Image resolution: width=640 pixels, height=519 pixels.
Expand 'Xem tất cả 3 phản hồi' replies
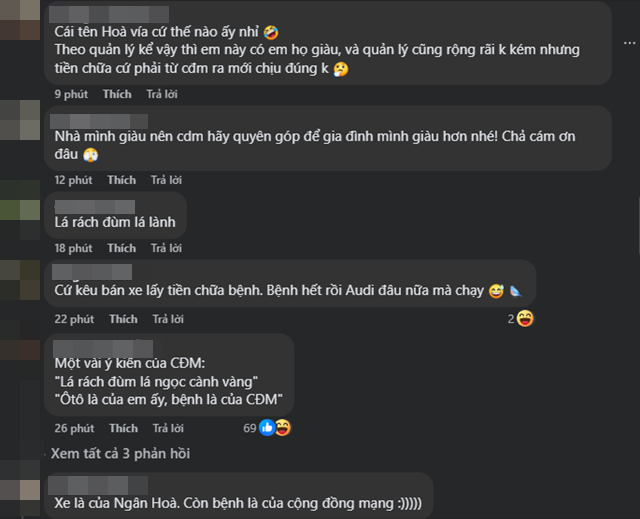[x=120, y=454]
